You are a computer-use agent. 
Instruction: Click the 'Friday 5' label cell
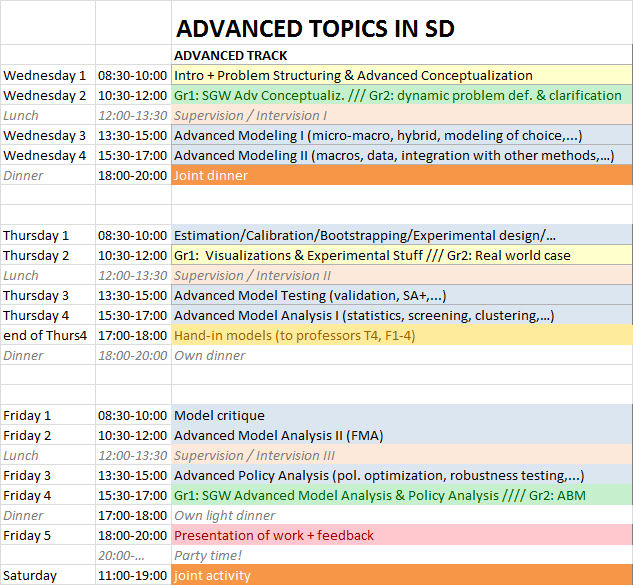(x=48, y=535)
